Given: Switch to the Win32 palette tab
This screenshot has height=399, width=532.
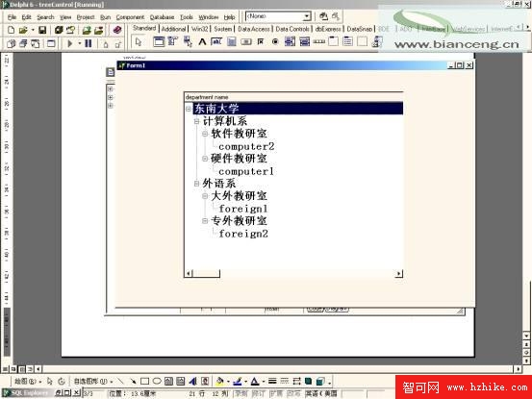Looking at the screenshot, I should tap(199, 29).
